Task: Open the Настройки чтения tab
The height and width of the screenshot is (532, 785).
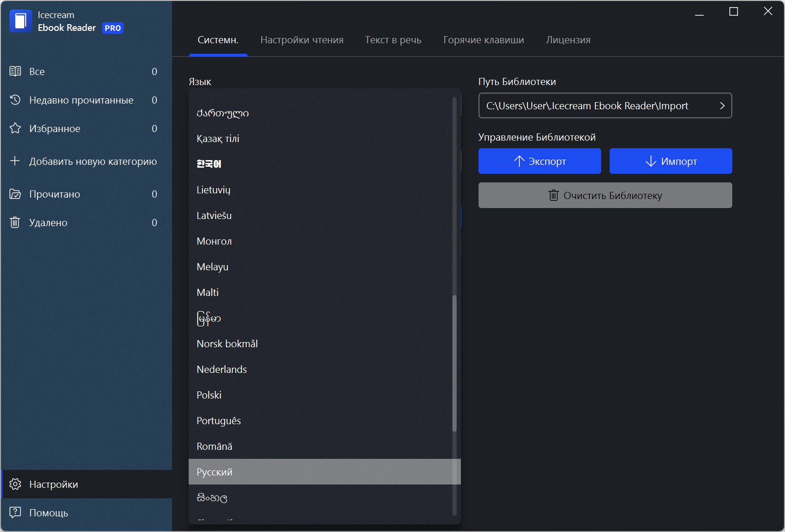Action: [302, 40]
